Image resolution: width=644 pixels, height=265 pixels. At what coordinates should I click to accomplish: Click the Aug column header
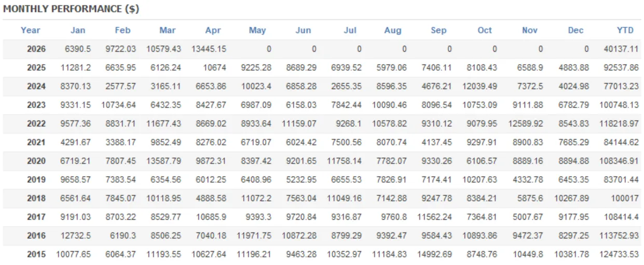(393, 30)
